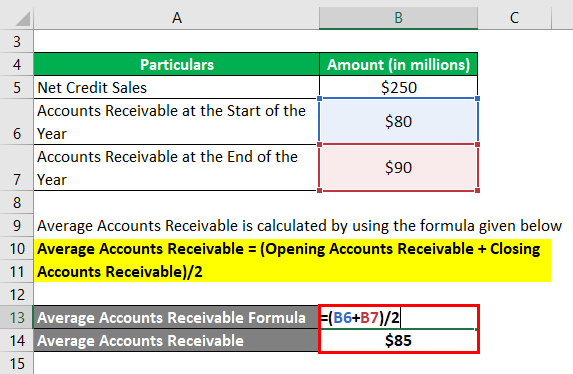Select 'Accounts Receivable at the Start of the Year' cell
The width and height of the screenshot is (573, 374).
(177, 122)
